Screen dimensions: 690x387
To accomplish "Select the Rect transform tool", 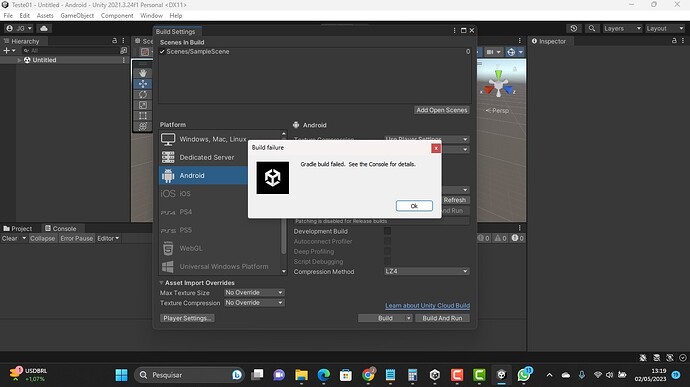I will tap(143, 115).
